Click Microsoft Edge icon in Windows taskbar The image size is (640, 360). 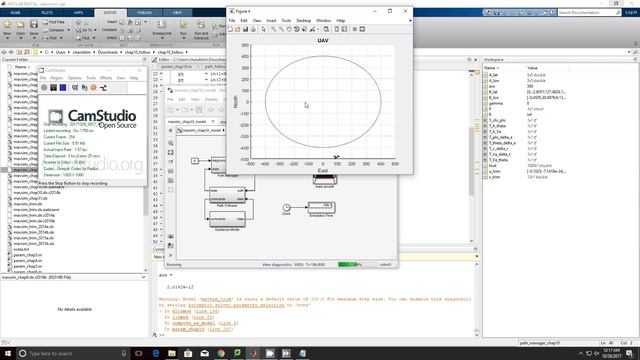(x=156, y=353)
